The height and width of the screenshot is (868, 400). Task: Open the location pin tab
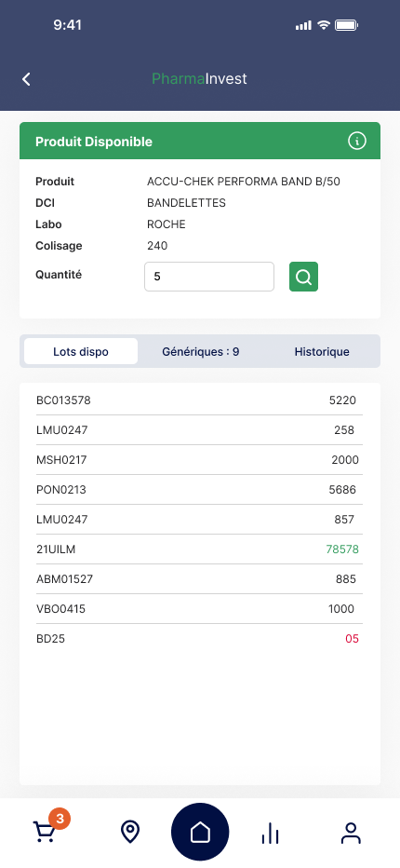[x=130, y=832]
